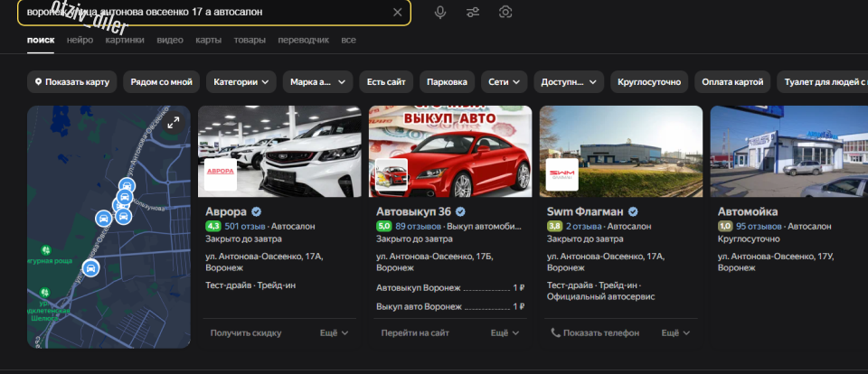Image resolution: width=868 pixels, height=374 pixels.
Task: Open the Аврора listing title
Action: pos(227,211)
